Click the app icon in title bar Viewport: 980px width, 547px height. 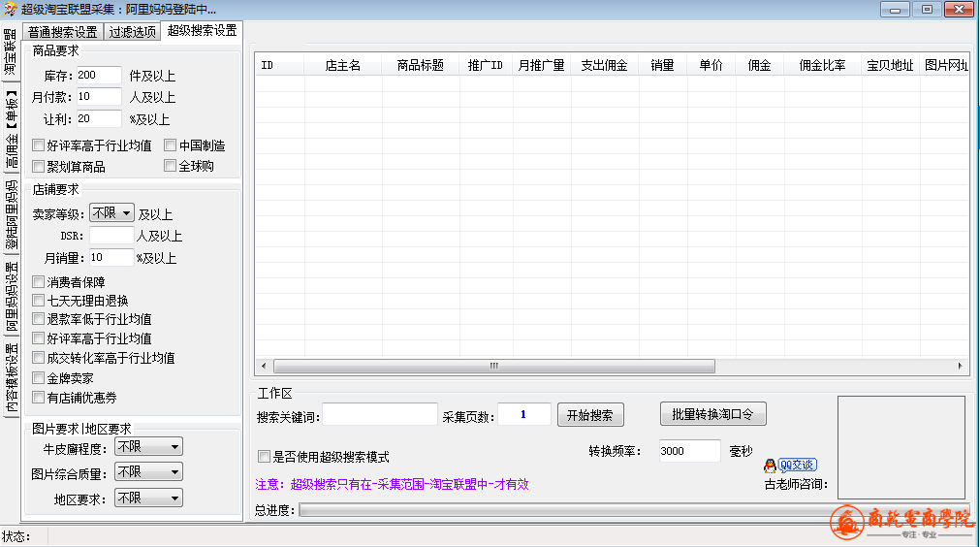(x=11, y=9)
